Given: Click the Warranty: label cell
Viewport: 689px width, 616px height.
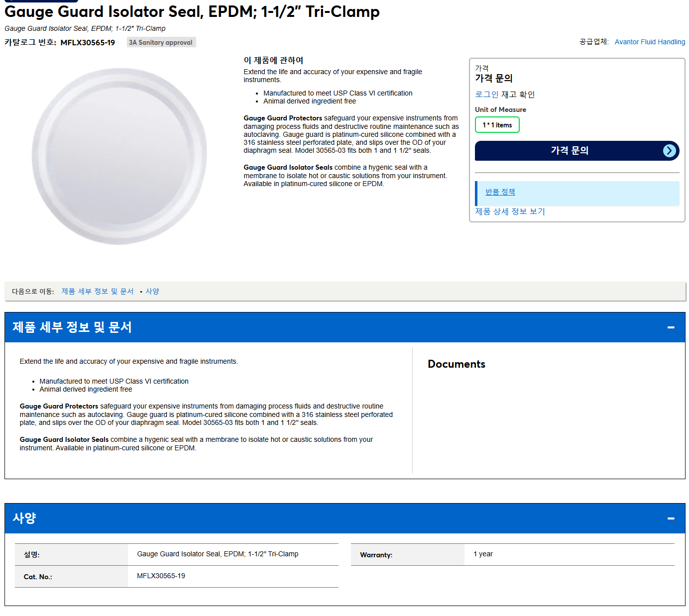Looking at the screenshot, I should click(x=408, y=555).
